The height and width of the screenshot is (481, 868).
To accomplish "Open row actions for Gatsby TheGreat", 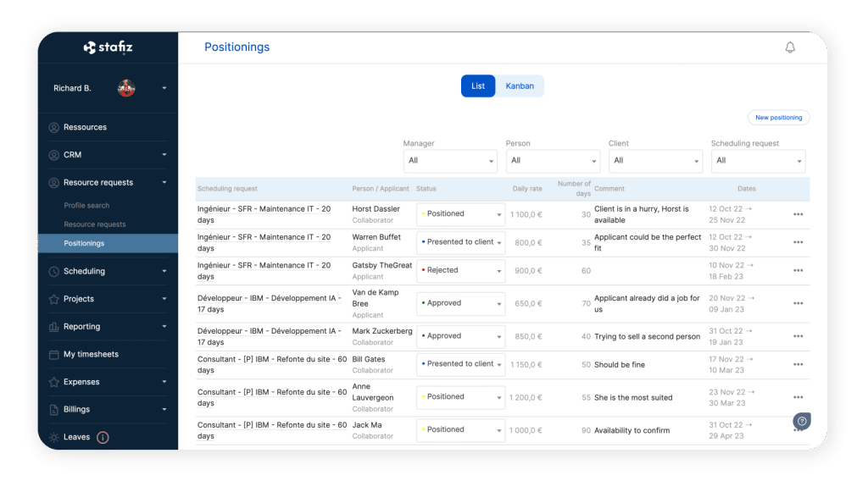I will (798, 270).
